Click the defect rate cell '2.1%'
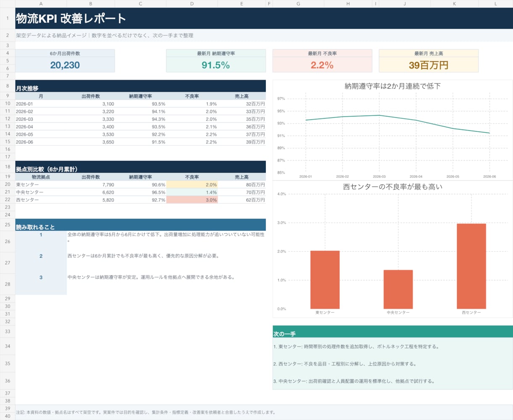 192,127
